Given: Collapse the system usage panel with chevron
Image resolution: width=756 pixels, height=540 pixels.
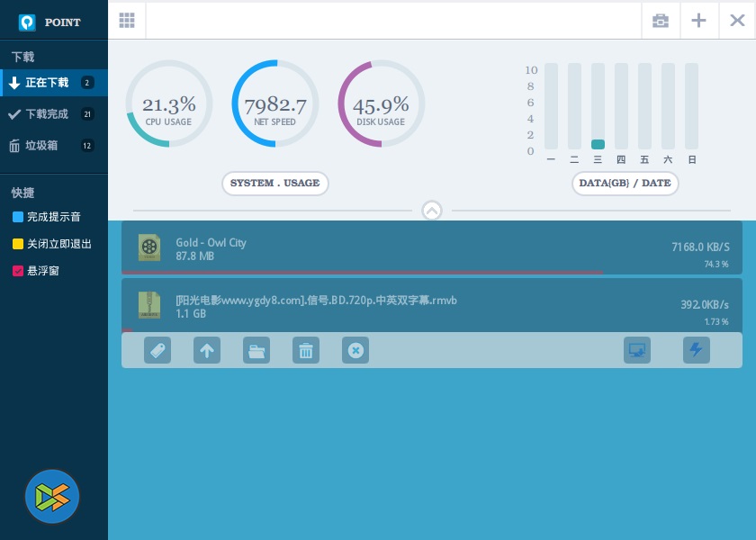Looking at the screenshot, I should [432, 211].
